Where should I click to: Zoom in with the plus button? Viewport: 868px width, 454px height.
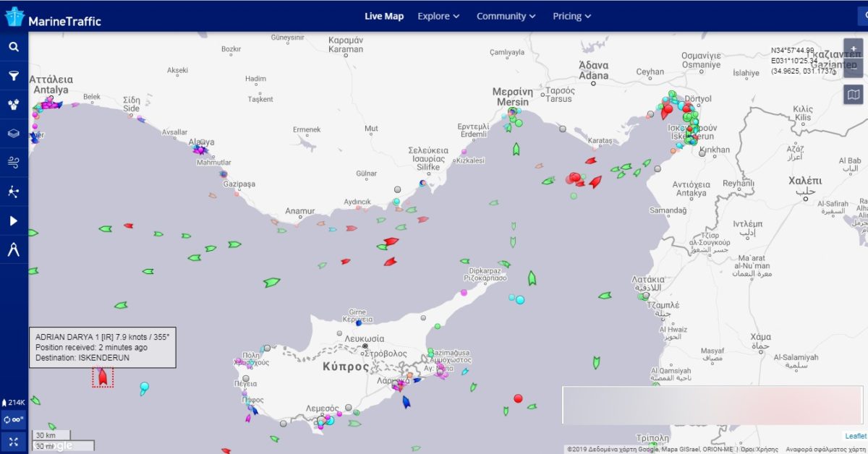[854, 49]
